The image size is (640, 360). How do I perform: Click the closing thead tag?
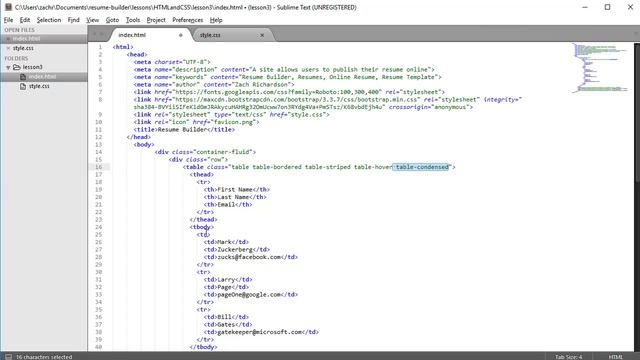coord(203,220)
